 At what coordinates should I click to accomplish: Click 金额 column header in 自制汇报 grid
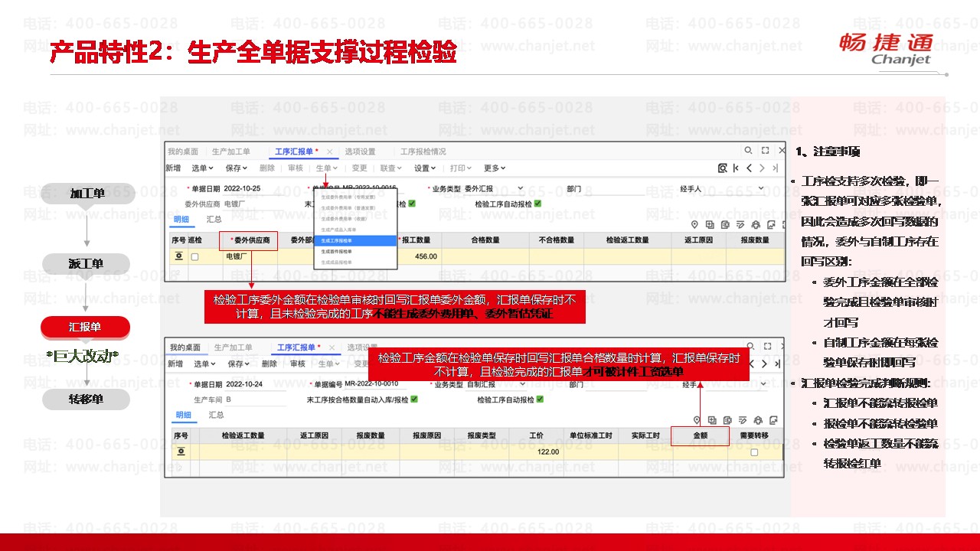click(x=700, y=435)
